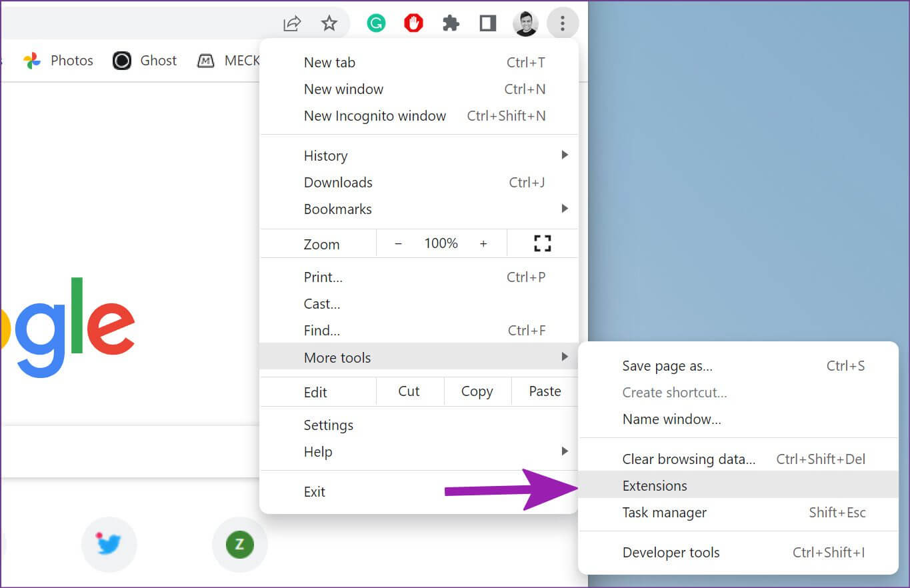Select Print... from the menu
The image size is (910, 588).
(x=419, y=277)
